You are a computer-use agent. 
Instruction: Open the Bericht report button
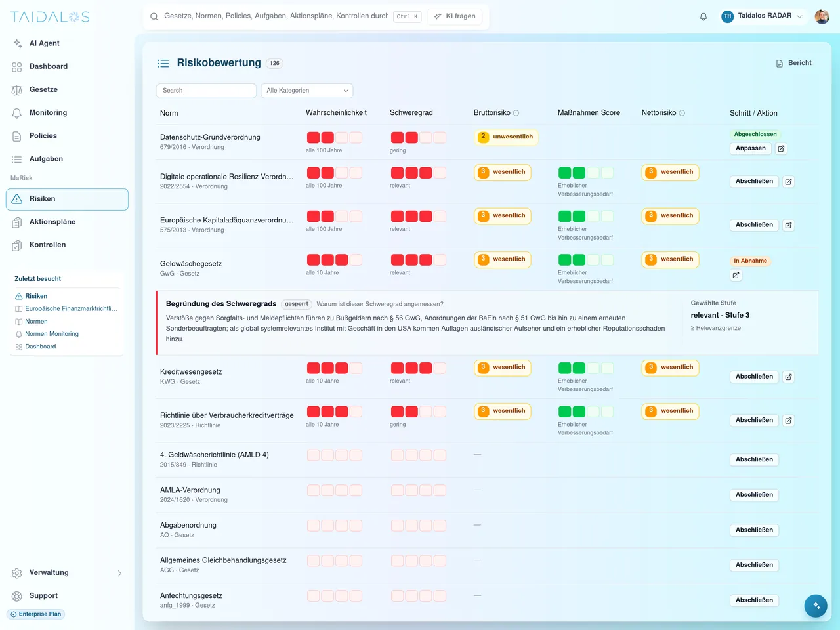pyautogui.click(x=793, y=63)
